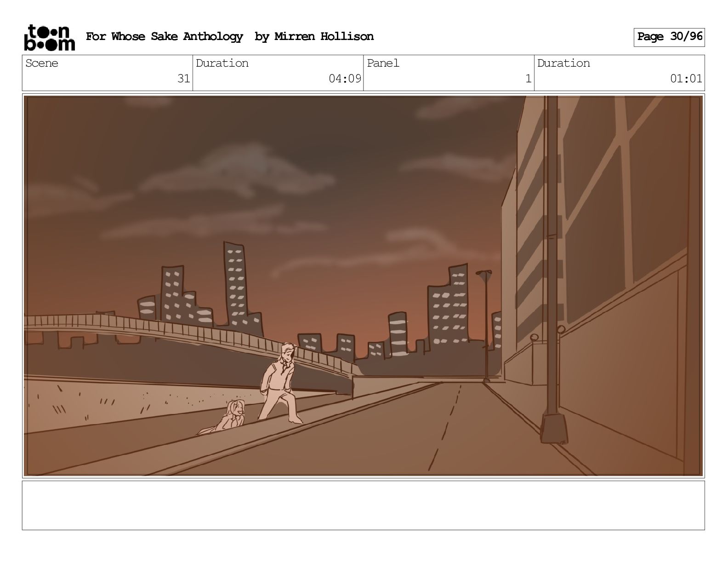Click the scene duration value '04:09'
Image resolution: width=728 pixels, height=563 pixels.
(x=345, y=79)
